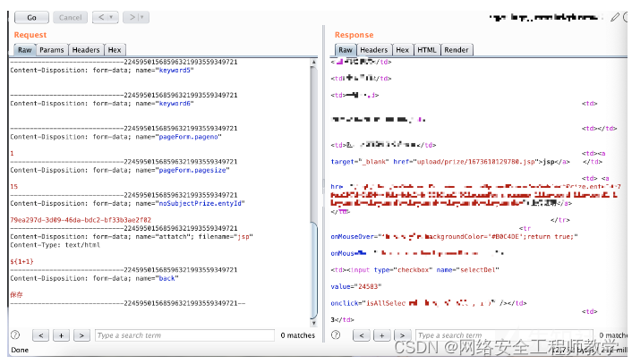This screenshot has width=632, height=364.
Task: Open response search help question icon
Action: (x=336, y=335)
